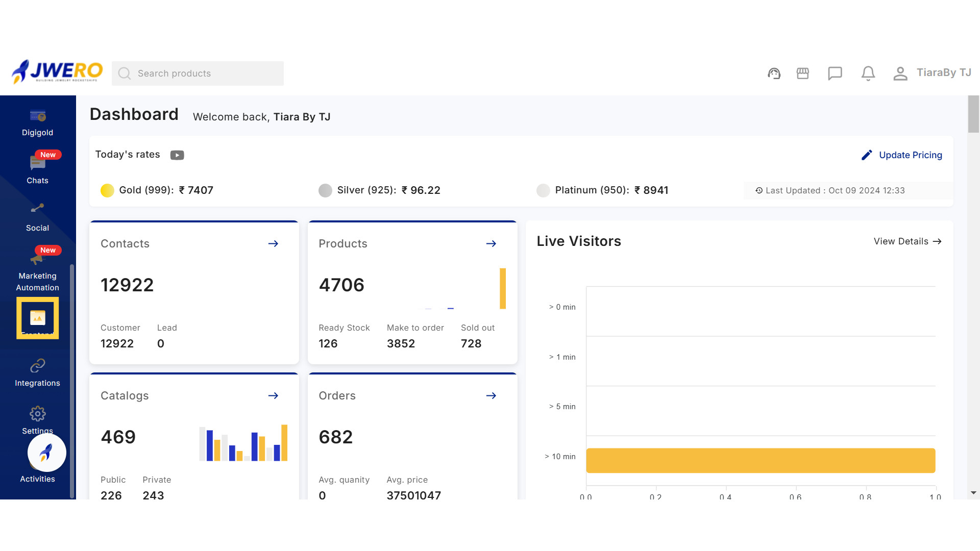Image resolution: width=980 pixels, height=551 pixels.
Task: Click the rocket floating button
Action: click(x=46, y=453)
